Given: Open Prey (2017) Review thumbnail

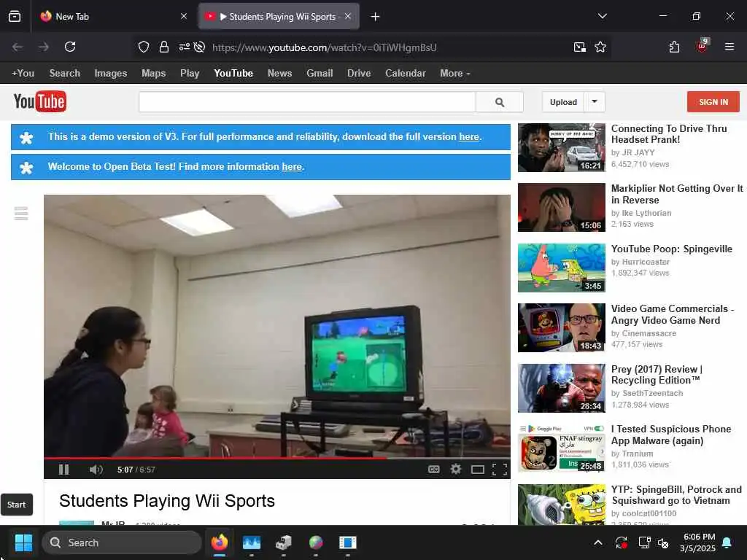Looking at the screenshot, I should point(562,388).
